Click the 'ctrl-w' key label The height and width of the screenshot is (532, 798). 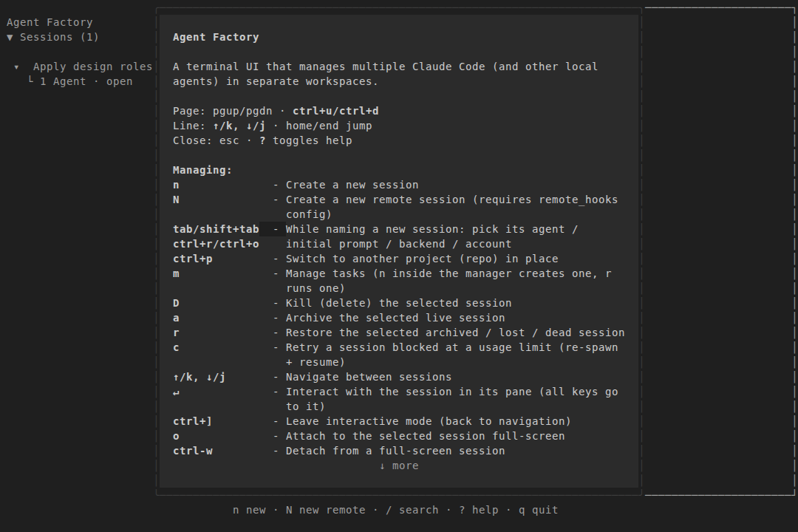pyautogui.click(x=192, y=451)
